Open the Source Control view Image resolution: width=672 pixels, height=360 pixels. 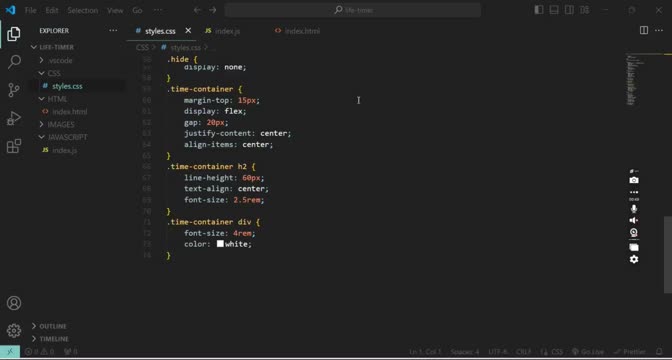14,90
